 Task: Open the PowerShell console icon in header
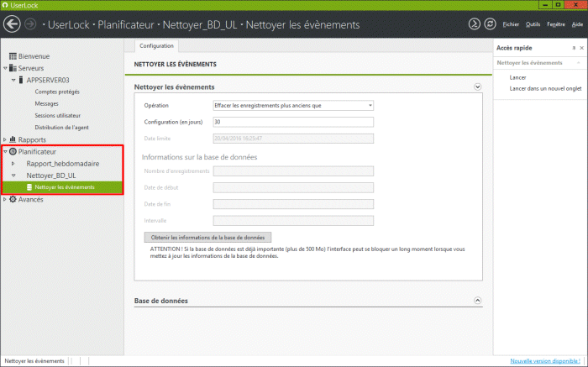(x=474, y=24)
